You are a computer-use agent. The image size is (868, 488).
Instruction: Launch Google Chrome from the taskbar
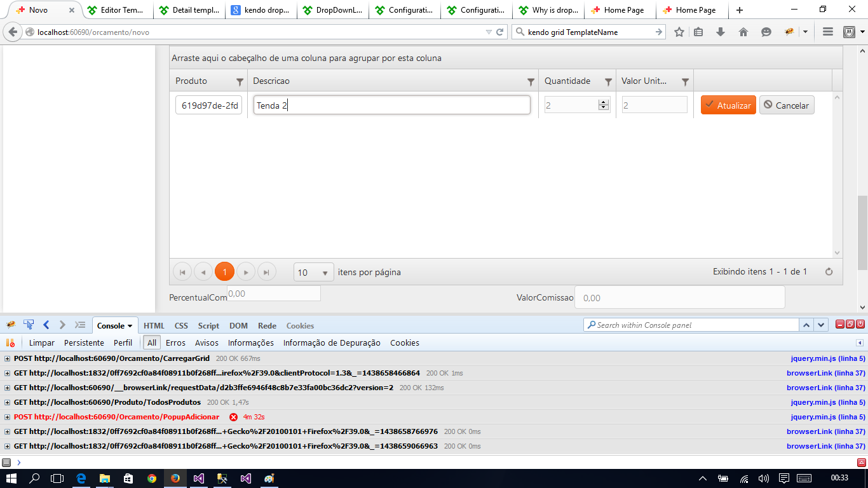click(x=151, y=478)
